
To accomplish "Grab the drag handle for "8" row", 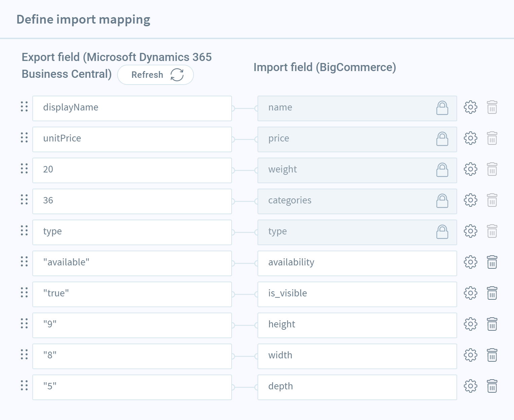I will pyautogui.click(x=24, y=354).
